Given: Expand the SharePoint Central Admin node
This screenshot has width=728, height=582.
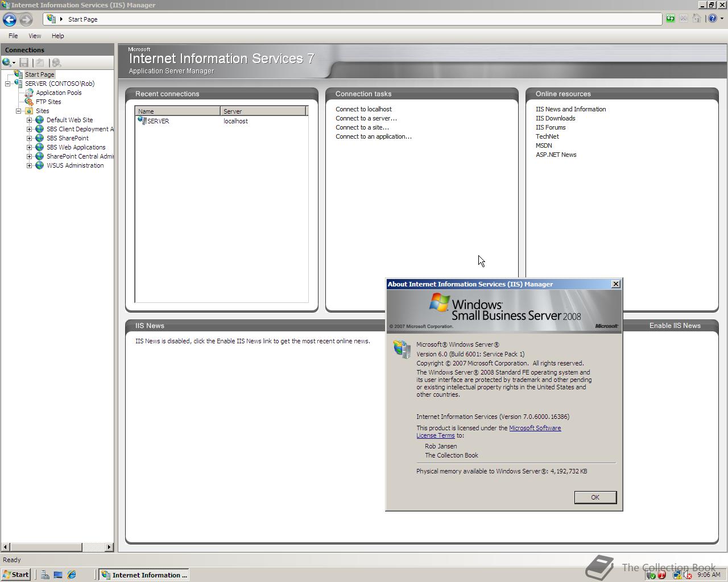Looking at the screenshot, I should coord(30,156).
